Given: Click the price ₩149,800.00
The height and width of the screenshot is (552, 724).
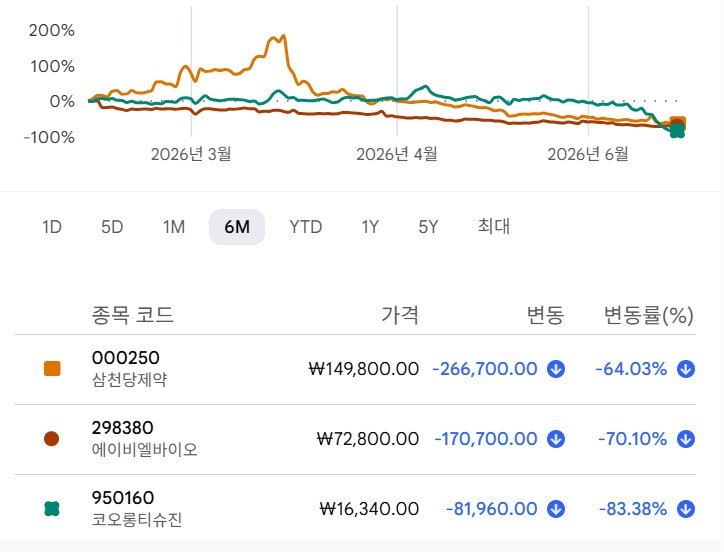Looking at the screenshot, I should coord(364,369).
